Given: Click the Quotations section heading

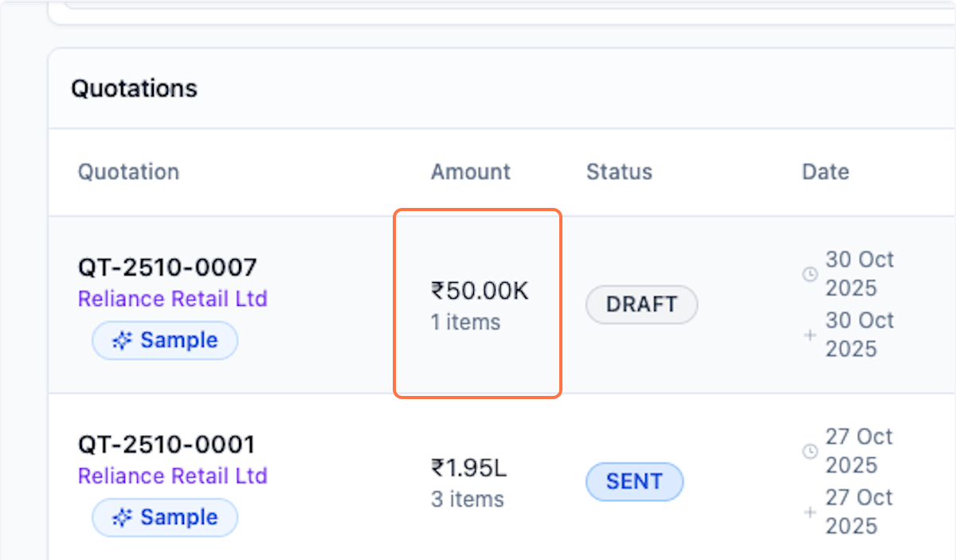Looking at the screenshot, I should coord(134,88).
